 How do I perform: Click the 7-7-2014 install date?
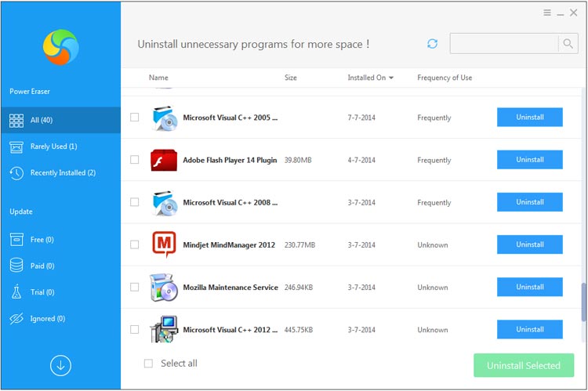[x=361, y=118]
